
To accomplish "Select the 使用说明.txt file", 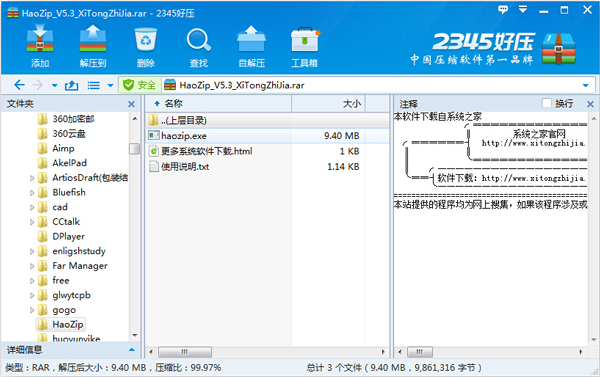I will pyautogui.click(x=179, y=166).
